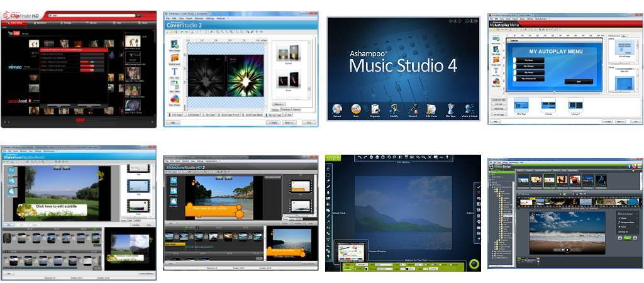Click Next button in Cover Studio 2
The image size is (644, 283).
tap(289, 123)
